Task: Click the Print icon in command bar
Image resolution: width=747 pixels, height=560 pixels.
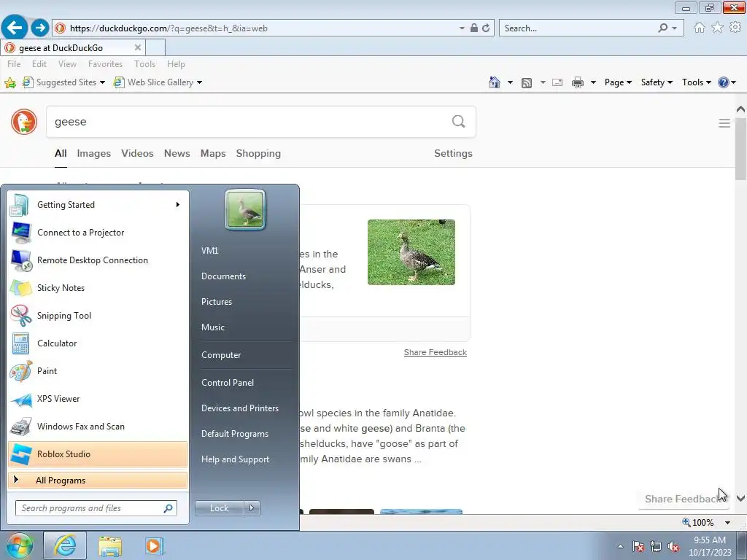Action: (x=578, y=83)
